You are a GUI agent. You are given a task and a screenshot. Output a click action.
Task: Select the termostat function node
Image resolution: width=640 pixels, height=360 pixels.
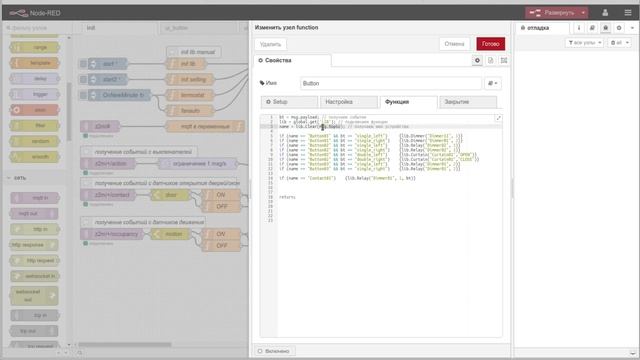[x=190, y=95]
